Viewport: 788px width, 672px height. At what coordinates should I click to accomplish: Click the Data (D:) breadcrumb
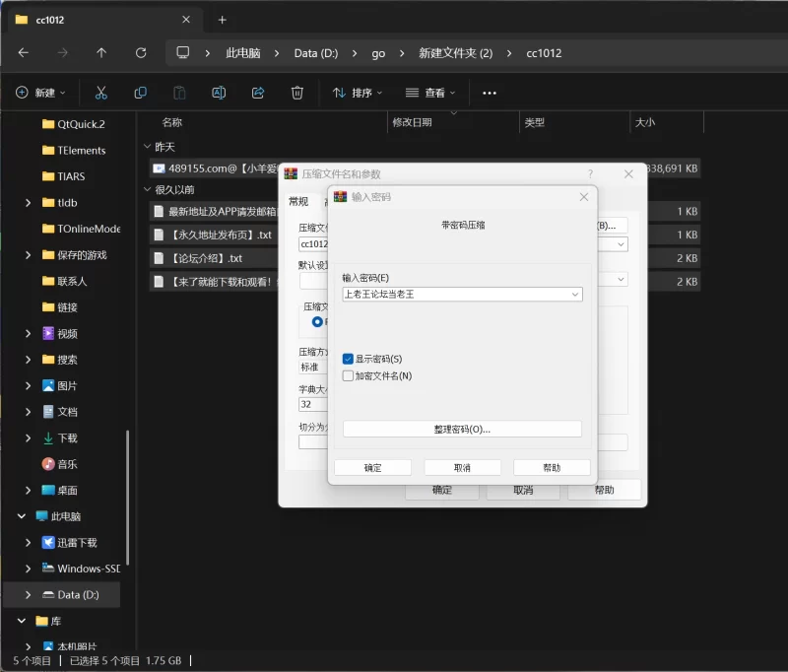tap(316, 53)
